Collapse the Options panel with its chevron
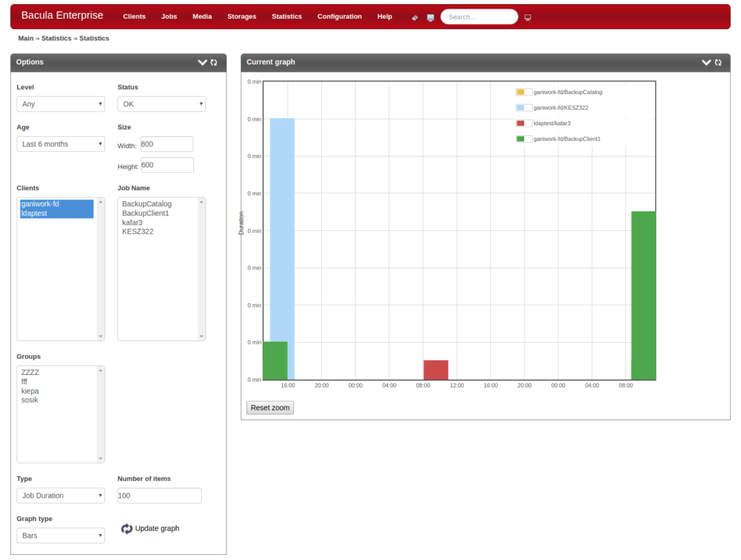 [203, 62]
